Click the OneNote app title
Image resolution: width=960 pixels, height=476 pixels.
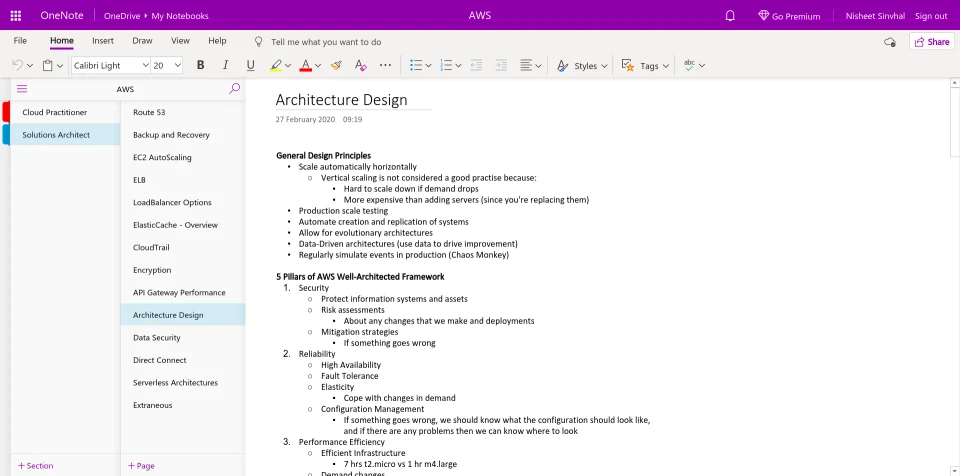[x=62, y=16]
